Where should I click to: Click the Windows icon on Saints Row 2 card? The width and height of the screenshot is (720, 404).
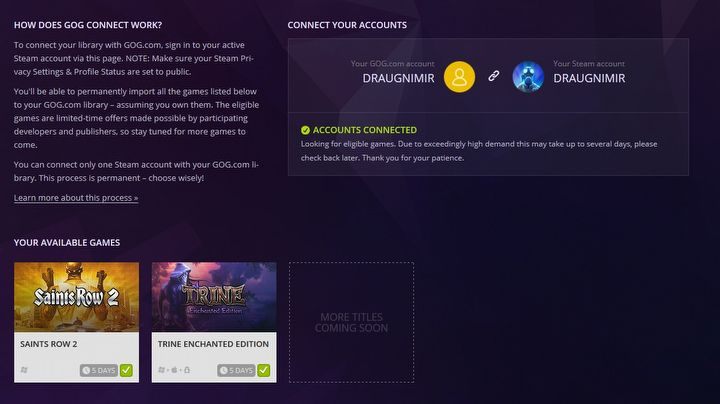click(24, 370)
